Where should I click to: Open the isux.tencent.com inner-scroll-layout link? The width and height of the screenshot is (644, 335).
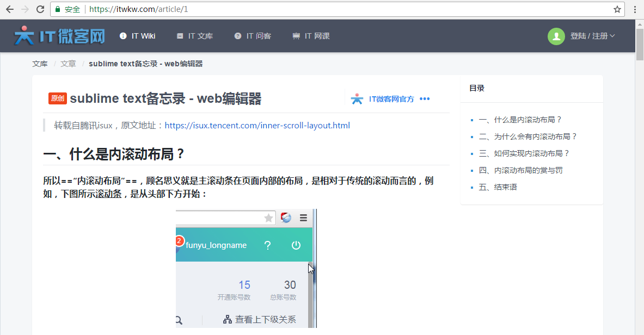pos(257,125)
